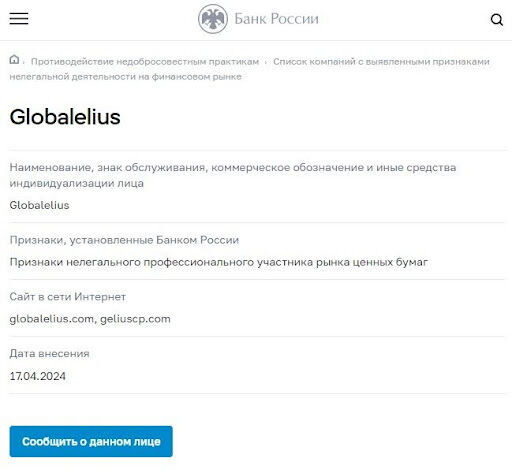Image resolution: width=512 pixels, height=473 pixels.
Task: Click the Дата внесения label
Action: pos(49,353)
